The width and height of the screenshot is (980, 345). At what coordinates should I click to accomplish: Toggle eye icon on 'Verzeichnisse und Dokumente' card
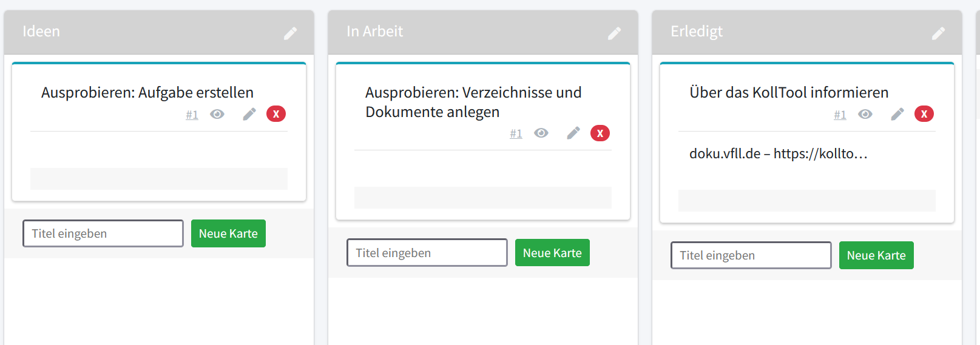[541, 133]
